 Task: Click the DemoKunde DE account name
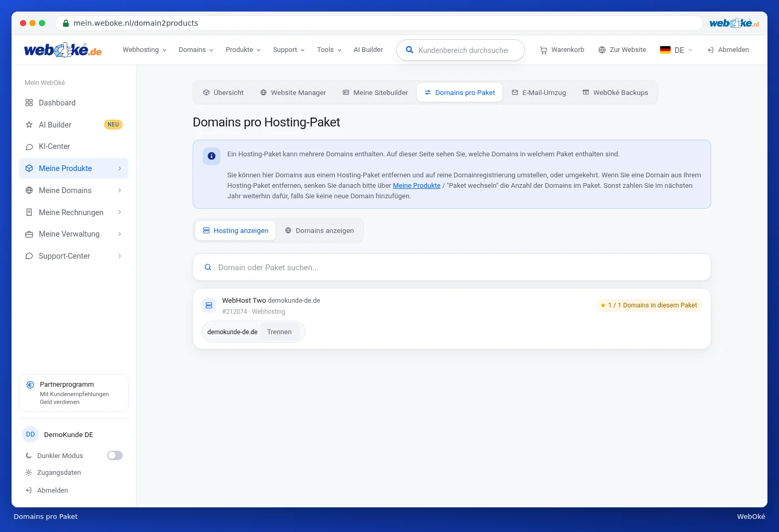coord(69,435)
